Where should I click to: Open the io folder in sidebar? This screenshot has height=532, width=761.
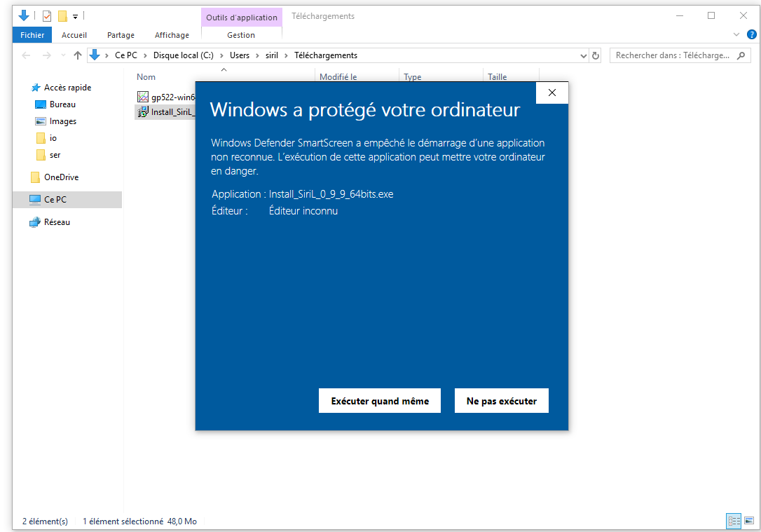coord(53,138)
